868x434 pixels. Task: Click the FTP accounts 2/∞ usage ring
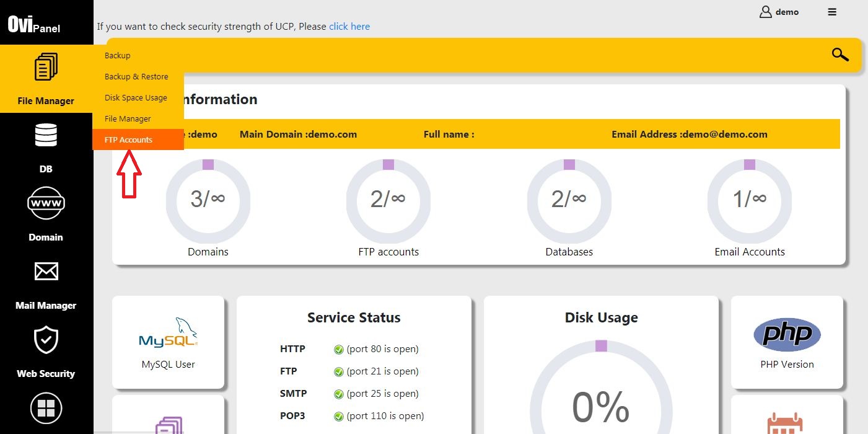(x=388, y=201)
